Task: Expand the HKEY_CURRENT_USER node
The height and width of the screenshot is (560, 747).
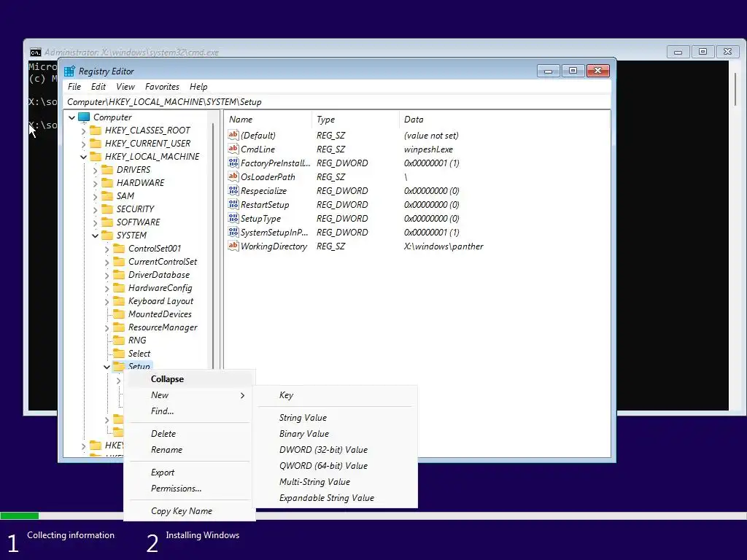Action: click(84, 144)
